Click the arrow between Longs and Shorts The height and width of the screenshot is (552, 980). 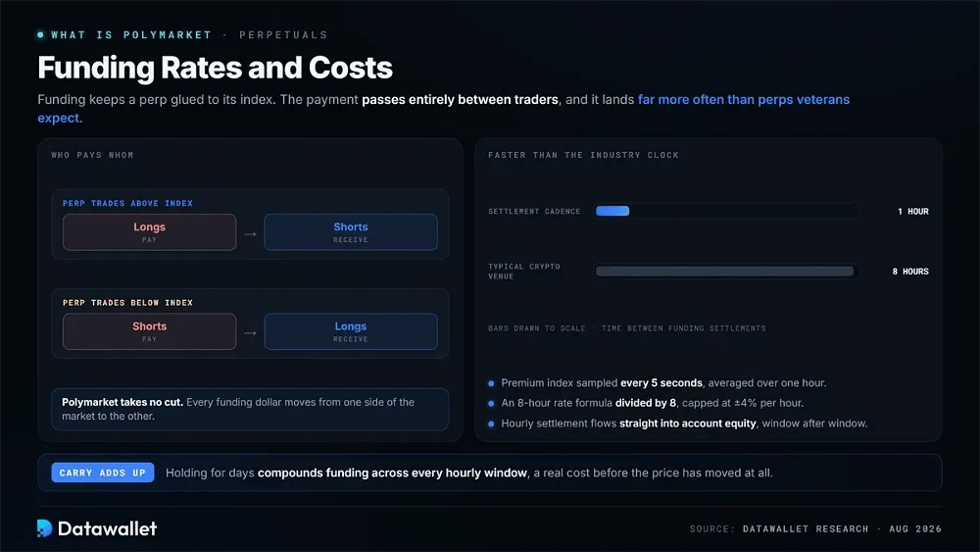pos(250,233)
